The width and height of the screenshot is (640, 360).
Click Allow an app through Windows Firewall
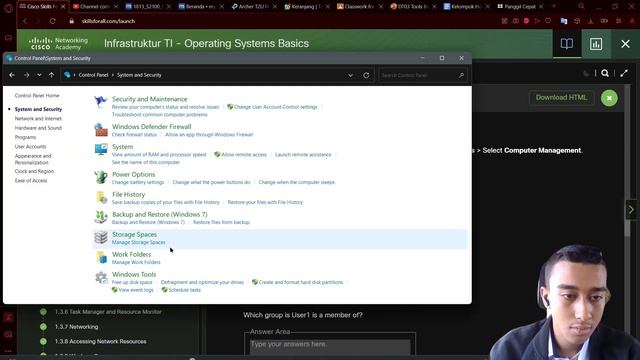[209, 134]
